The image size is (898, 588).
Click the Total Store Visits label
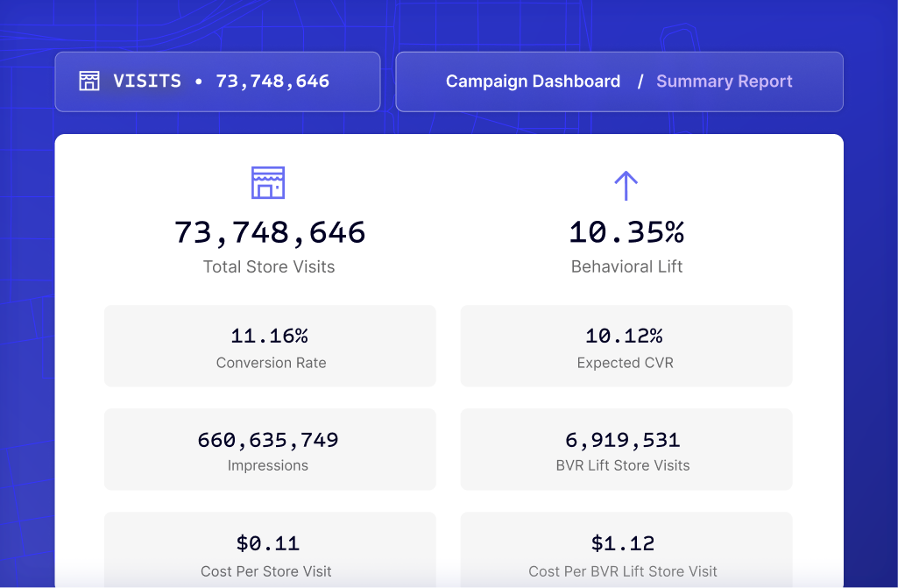[x=269, y=266]
